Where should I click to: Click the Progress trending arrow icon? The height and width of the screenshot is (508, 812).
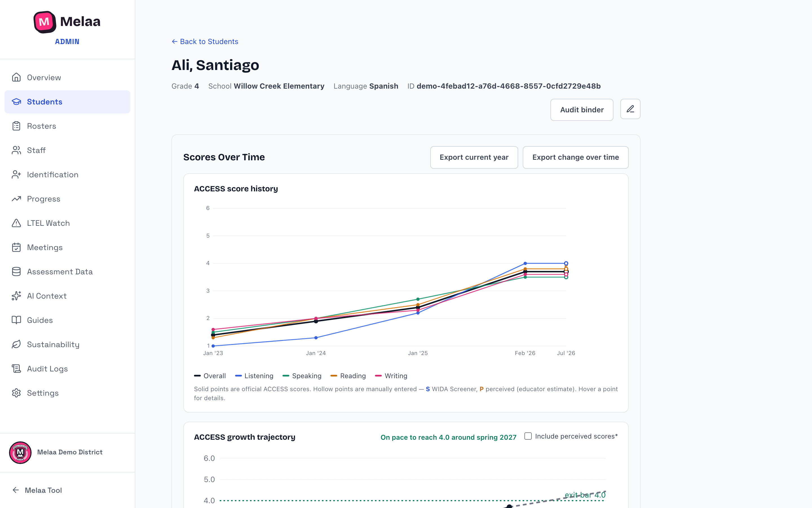(x=16, y=199)
